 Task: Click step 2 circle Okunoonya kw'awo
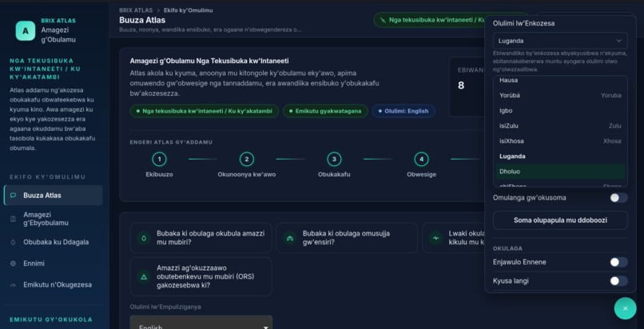(x=247, y=159)
